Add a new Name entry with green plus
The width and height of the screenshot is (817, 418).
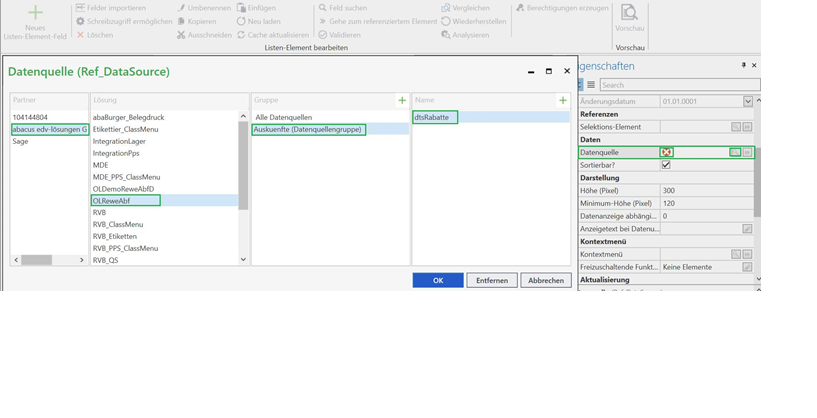[x=563, y=100]
